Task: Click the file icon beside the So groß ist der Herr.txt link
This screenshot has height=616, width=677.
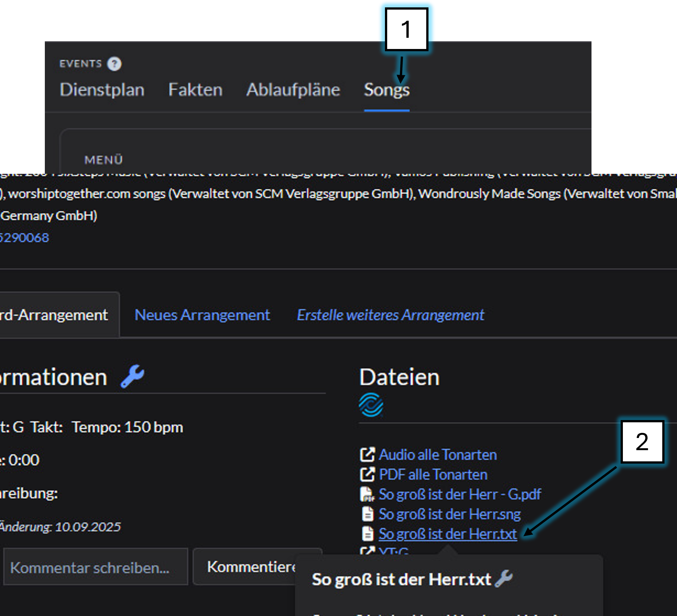Action: (367, 534)
